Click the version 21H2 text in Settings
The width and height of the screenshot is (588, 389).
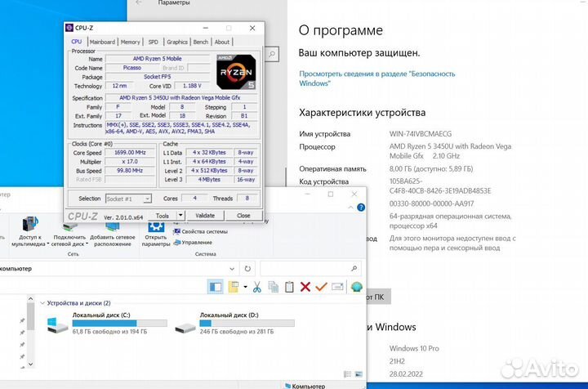point(397,361)
